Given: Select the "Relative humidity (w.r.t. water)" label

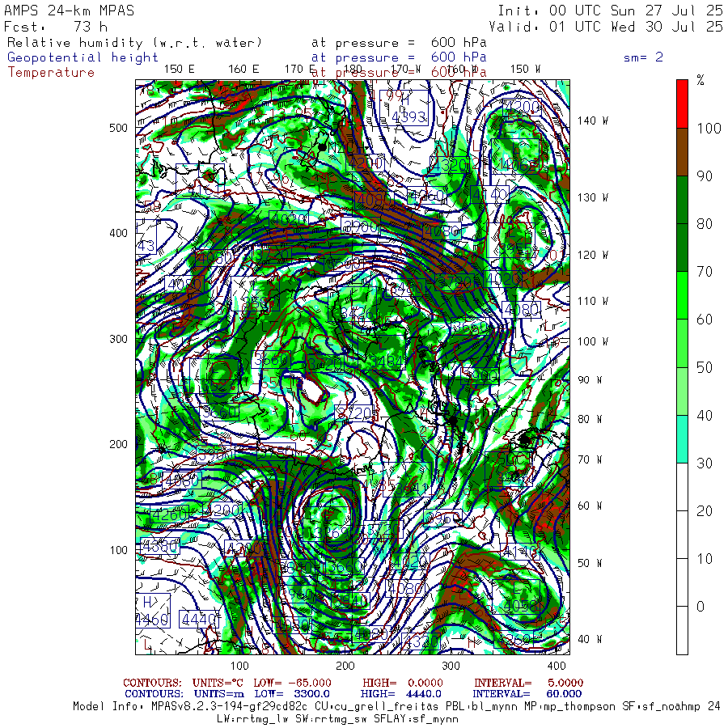Looking at the screenshot, I should 134,43.
